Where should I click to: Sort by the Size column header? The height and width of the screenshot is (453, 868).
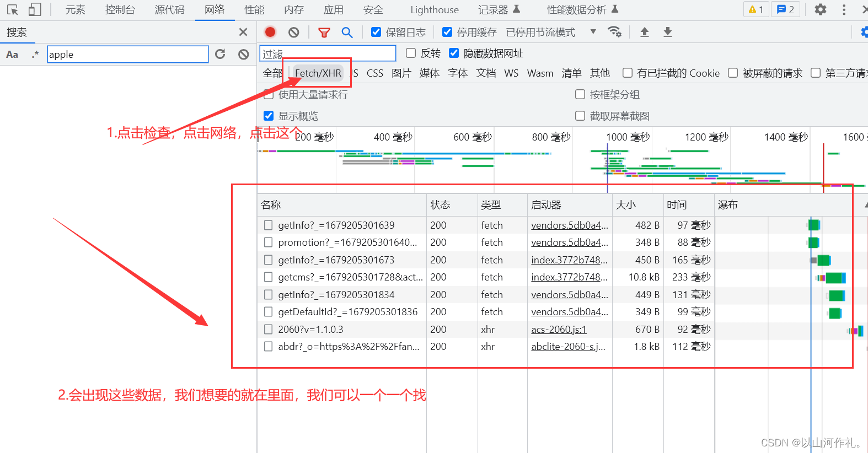[637, 205]
